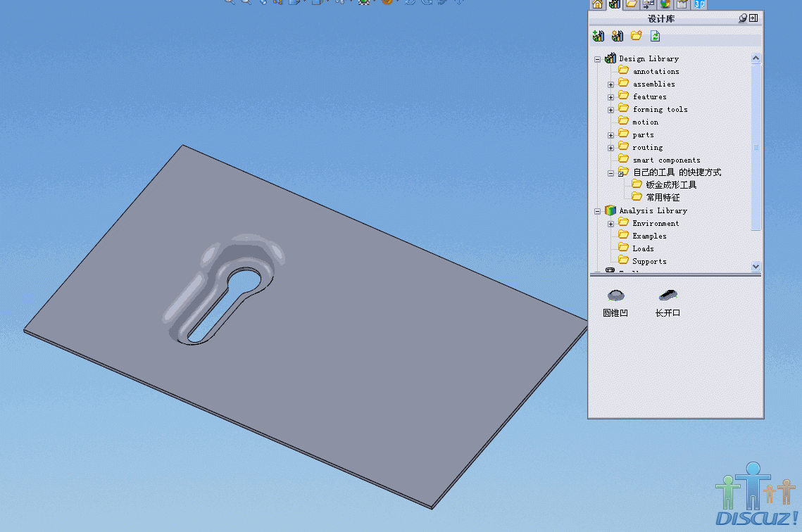Screen dimensions: 802x532
Task: Click the 钣金成形工具 folder icon
Action: (637, 184)
